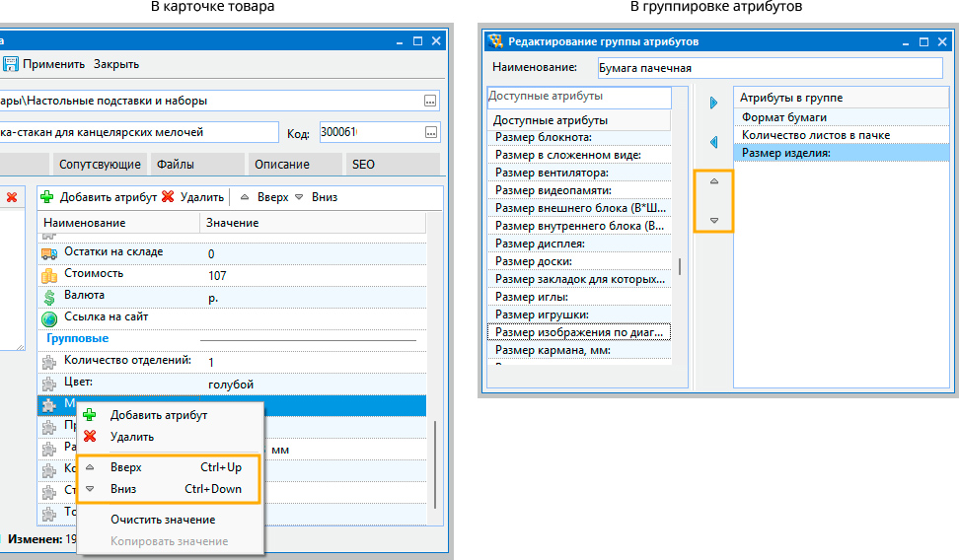This screenshot has width=959, height=560.
Task: Click app icon in Редактирование группы атрибутов title bar
Action: pos(495,41)
